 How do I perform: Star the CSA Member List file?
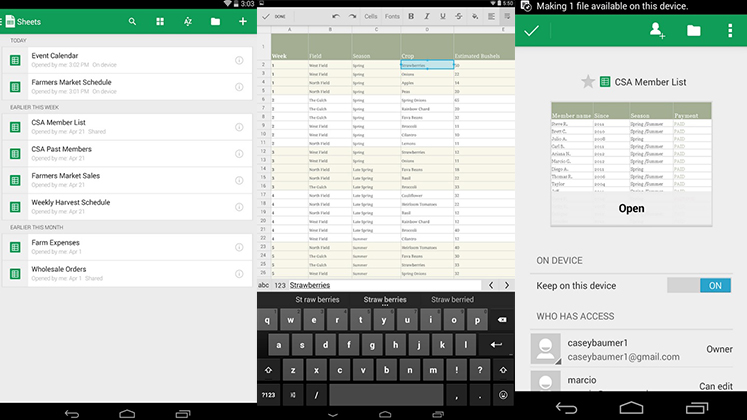click(588, 82)
